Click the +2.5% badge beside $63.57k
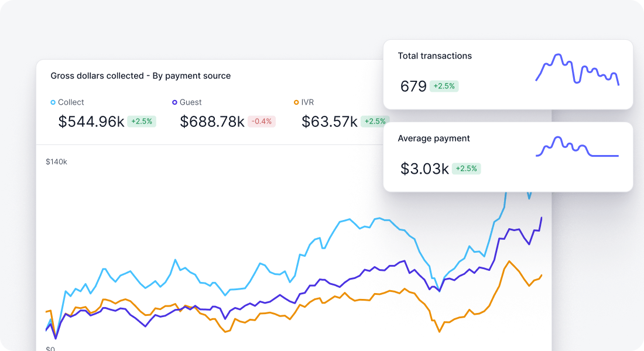The height and width of the screenshot is (351, 644). [x=375, y=122]
